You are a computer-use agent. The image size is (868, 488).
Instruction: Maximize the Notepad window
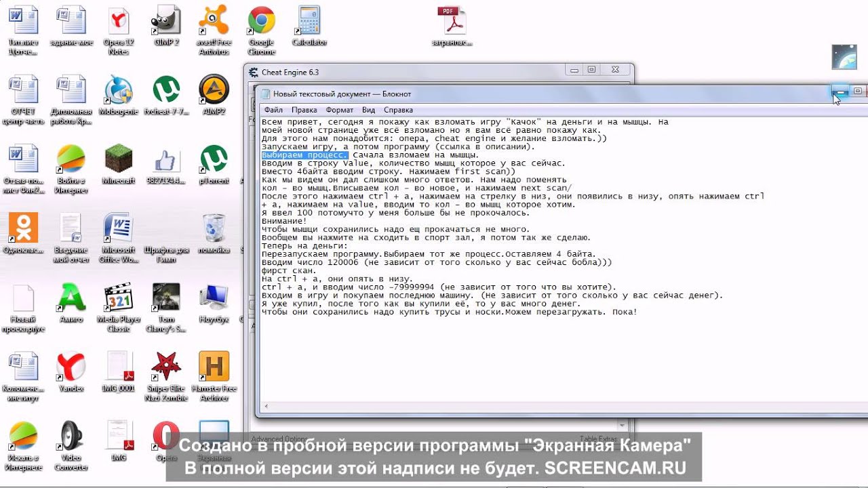[858, 91]
